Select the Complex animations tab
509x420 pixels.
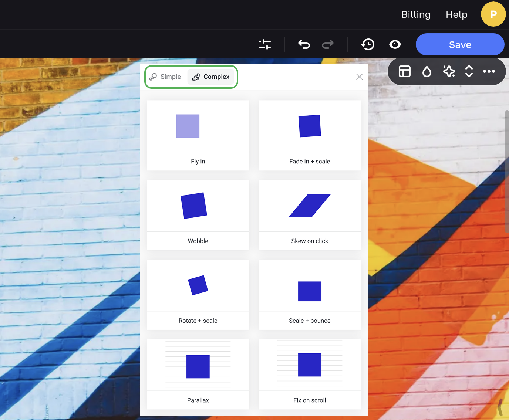(211, 77)
